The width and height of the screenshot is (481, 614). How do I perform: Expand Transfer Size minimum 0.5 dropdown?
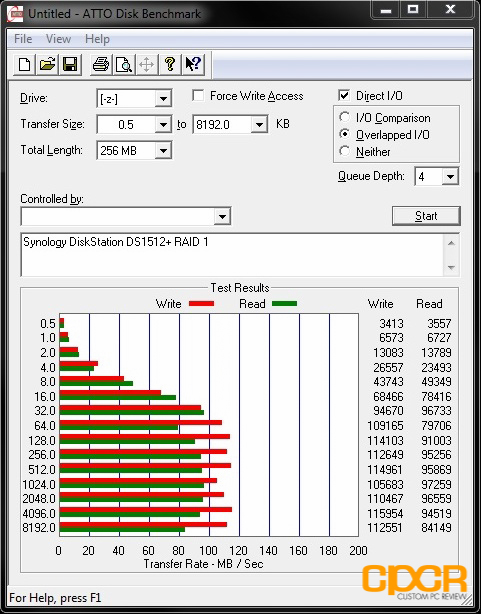tap(163, 125)
